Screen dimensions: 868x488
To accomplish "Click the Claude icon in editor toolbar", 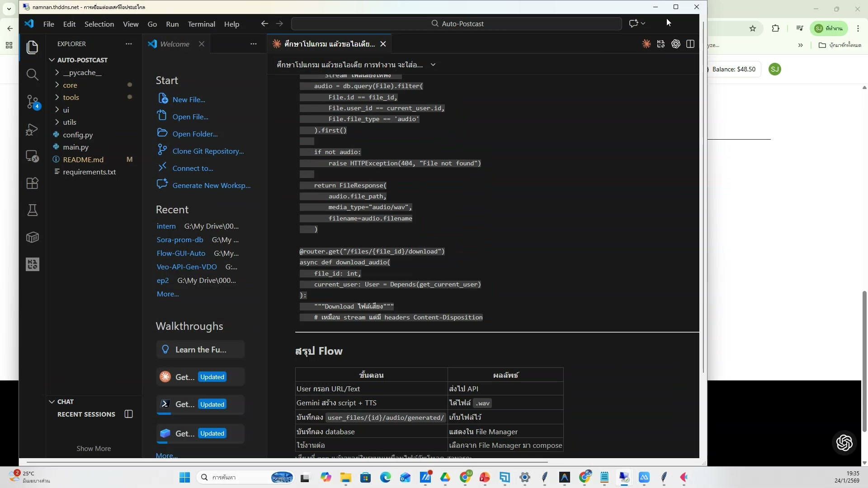I will (646, 44).
